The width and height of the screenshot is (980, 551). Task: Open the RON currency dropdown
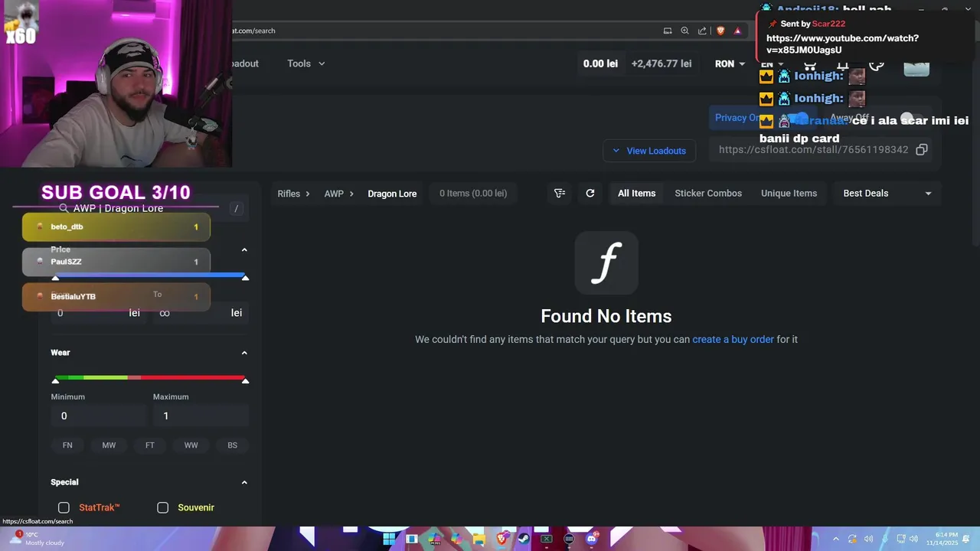730,64
